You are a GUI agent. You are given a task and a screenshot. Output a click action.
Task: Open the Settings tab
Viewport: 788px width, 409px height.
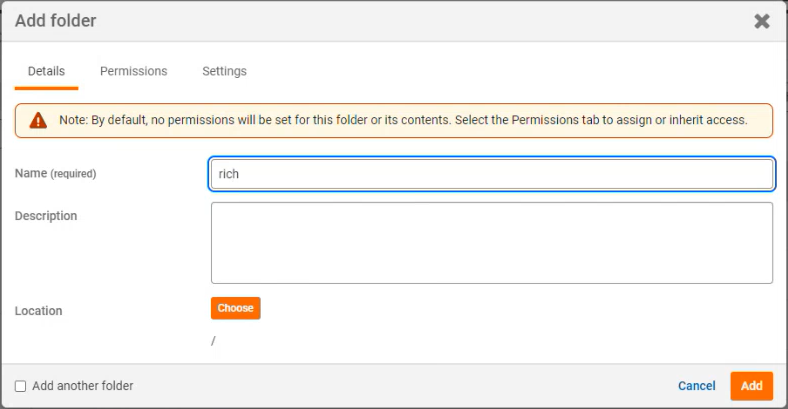(x=224, y=71)
